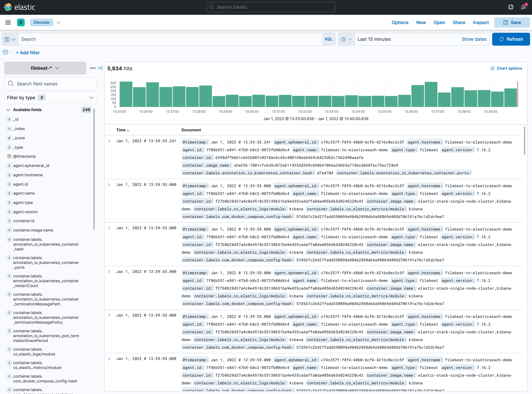Open the Inspect menu item
Image resolution: width=532 pixels, height=394 pixels.
pyautogui.click(x=481, y=23)
